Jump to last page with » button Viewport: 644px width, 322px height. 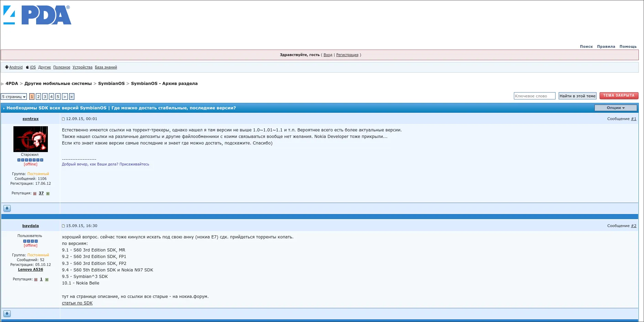click(72, 97)
